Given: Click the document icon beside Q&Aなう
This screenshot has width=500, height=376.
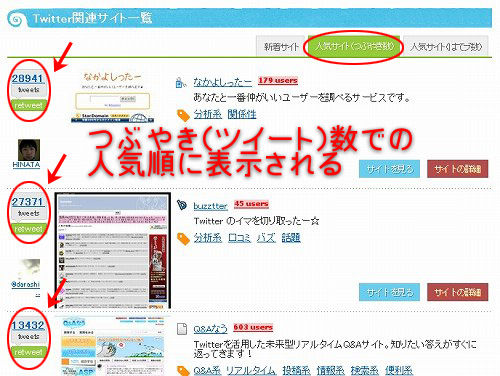Looking at the screenshot, I should point(182,329).
